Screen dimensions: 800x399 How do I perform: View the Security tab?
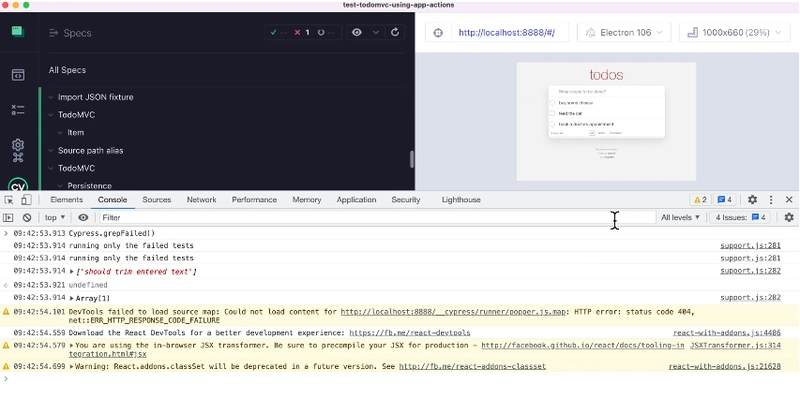[406, 200]
